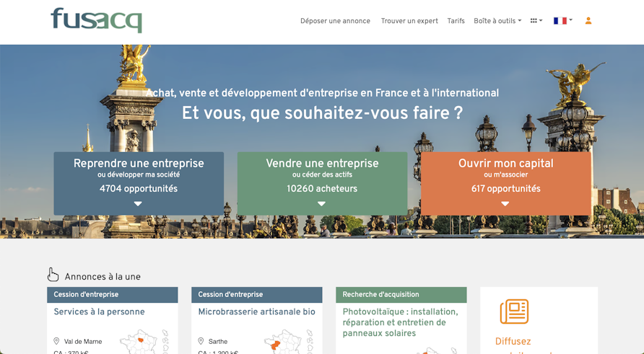Click Cession d'entreprise header above Microbrasserie
644x354 pixels.
(x=257, y=295)
